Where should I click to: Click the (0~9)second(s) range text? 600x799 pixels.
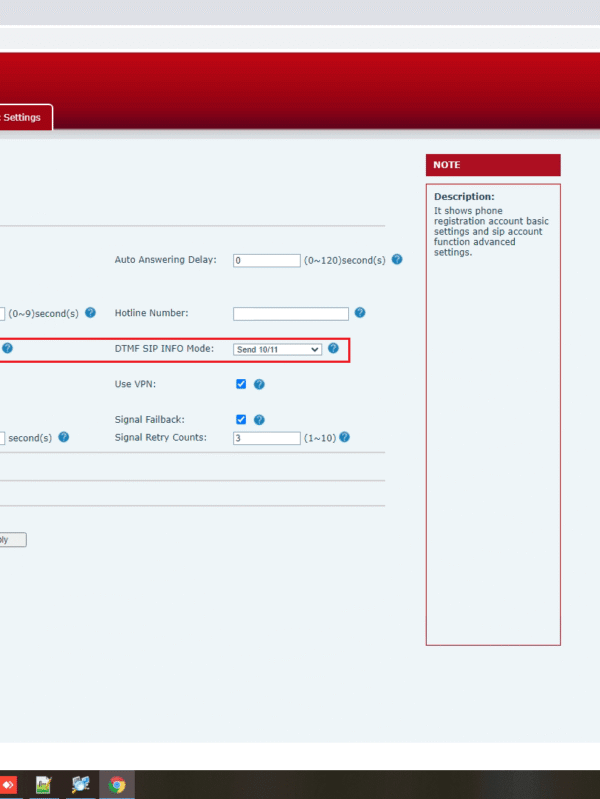tap(43, 313)
